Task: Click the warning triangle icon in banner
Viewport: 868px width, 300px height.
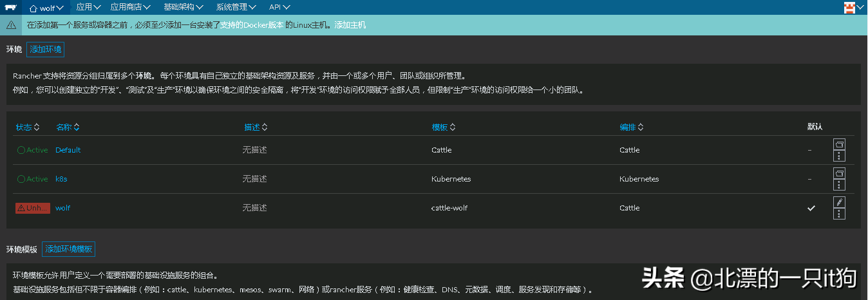Action: [x=11, y=24]
